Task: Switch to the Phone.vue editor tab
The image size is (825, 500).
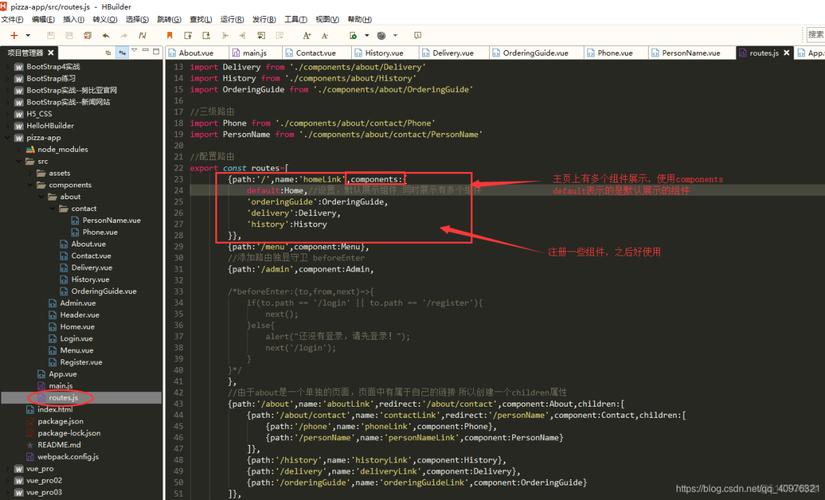Action: pos(615,53)
